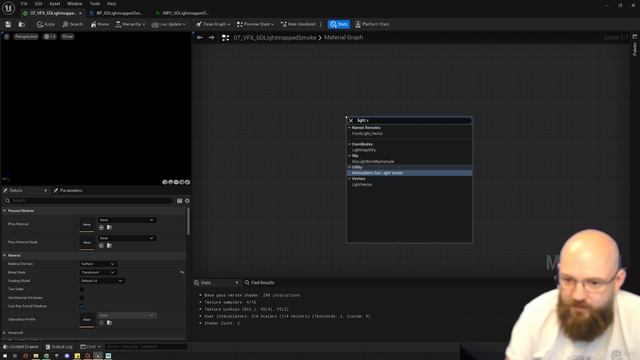640x360 pixels.
Task: Open the viewport options menu icon
Action: point(7,37)
